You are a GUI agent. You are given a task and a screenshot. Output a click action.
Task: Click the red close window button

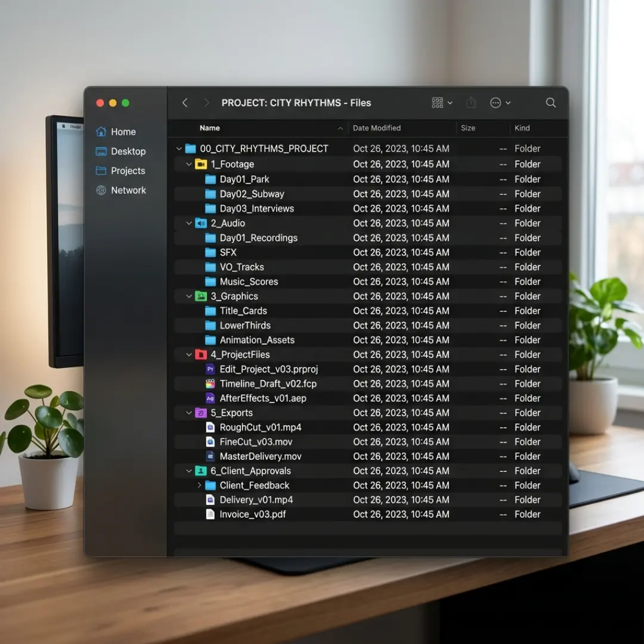(x=100, y=103)
